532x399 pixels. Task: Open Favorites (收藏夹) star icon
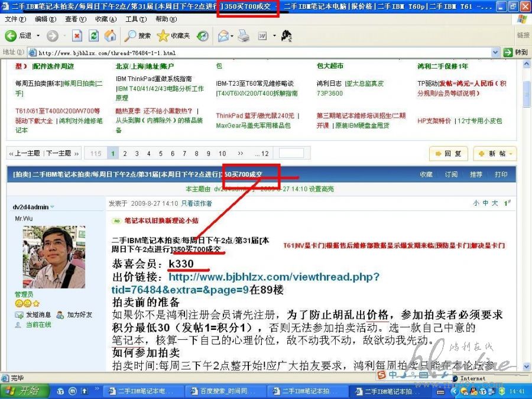(x=173, y=36)
